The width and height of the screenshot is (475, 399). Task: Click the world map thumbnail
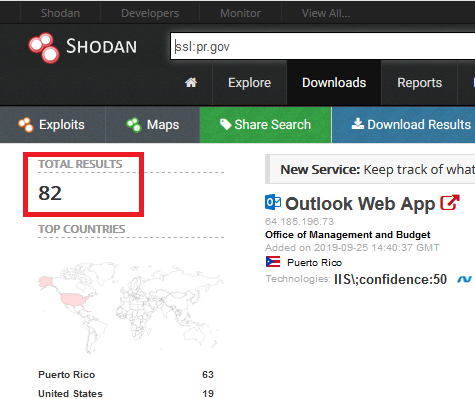click(x=131, y=308)
